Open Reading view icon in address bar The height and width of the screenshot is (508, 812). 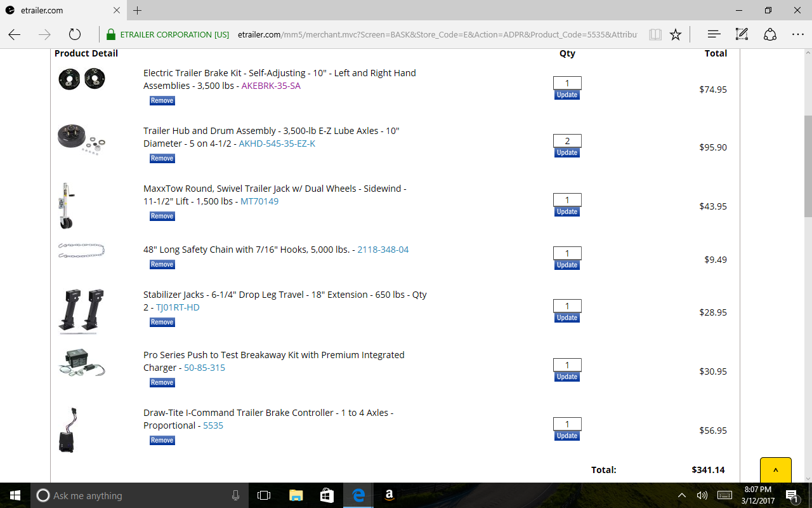655,34
